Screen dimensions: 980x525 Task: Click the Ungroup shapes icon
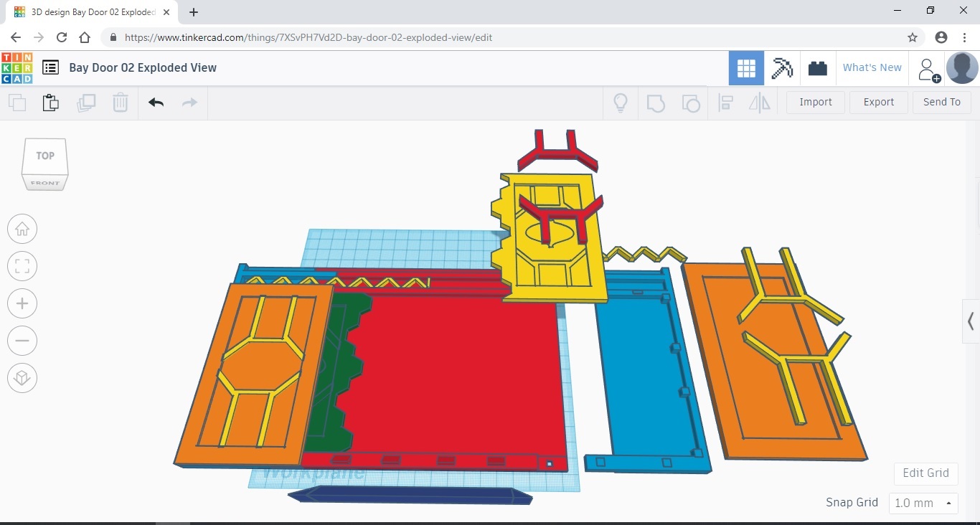[x=690, y=103]
